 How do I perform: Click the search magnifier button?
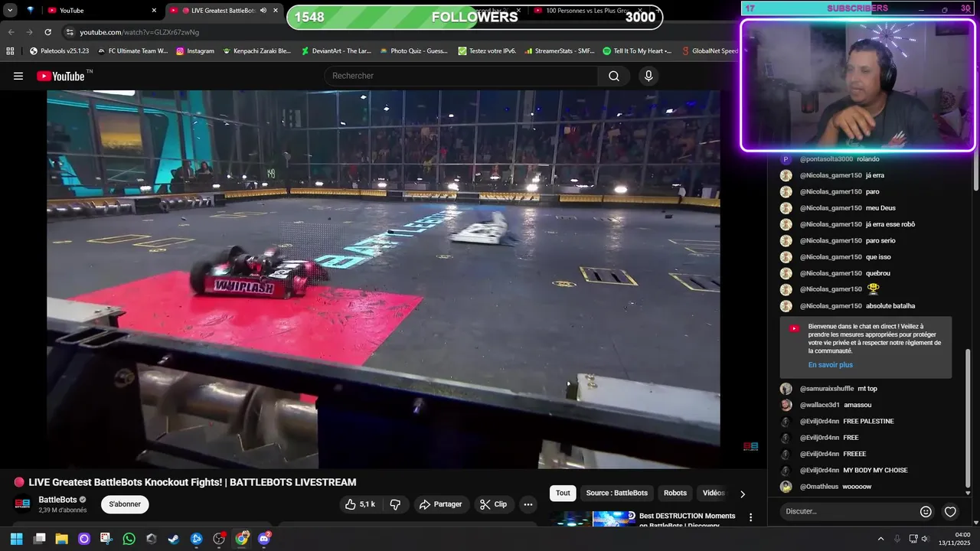point(614,76)
